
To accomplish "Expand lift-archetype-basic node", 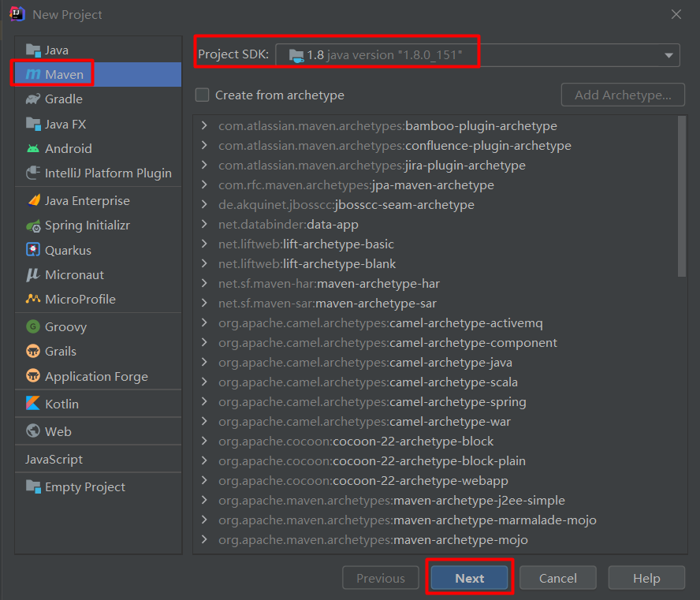I will 204,244.
